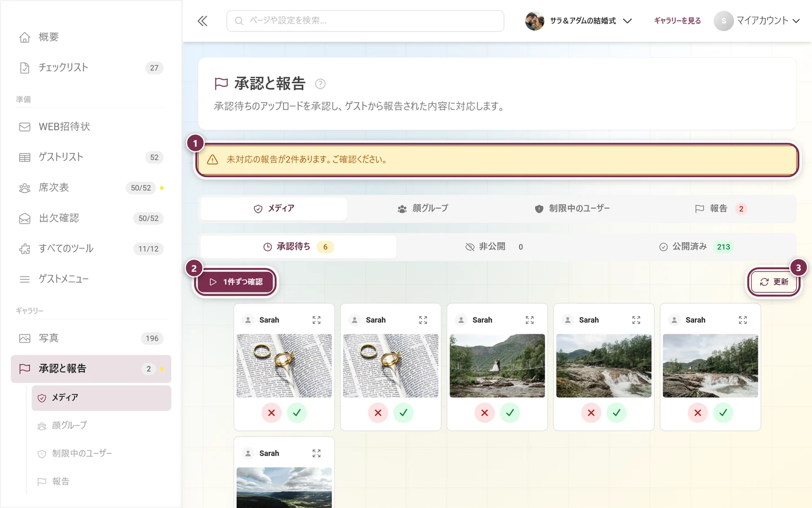Open the sidebar sub-item 報告

101,482
